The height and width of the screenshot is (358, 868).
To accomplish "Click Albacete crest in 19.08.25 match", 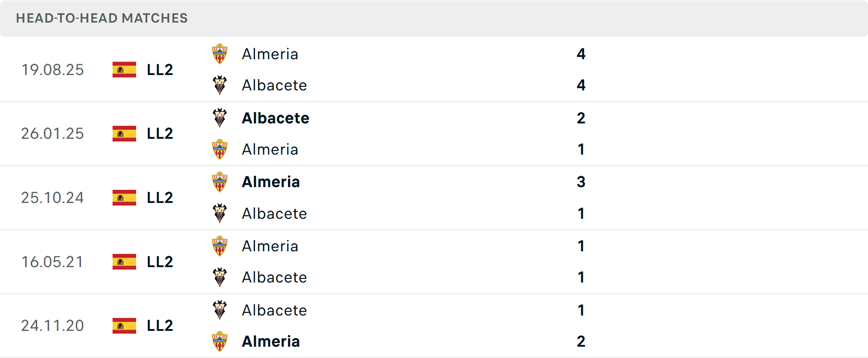I will coord(220,85).
